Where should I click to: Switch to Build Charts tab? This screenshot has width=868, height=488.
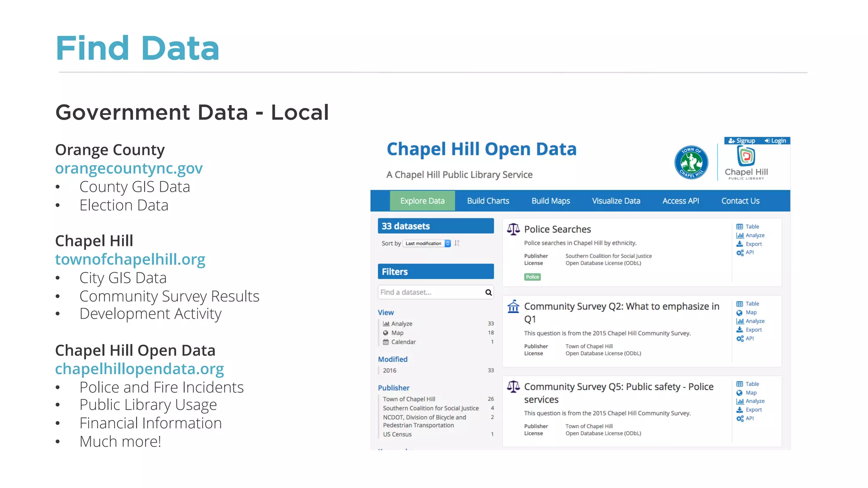click(488, 201)
